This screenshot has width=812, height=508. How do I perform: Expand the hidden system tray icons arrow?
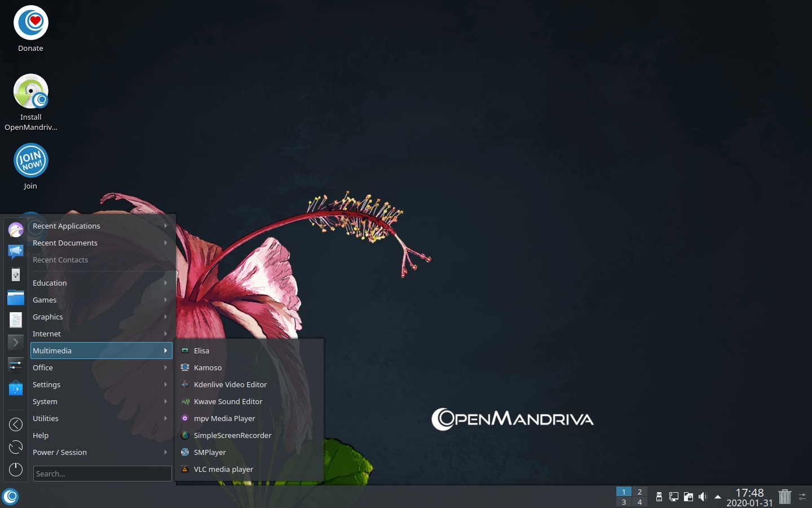(x=717, y=497)
